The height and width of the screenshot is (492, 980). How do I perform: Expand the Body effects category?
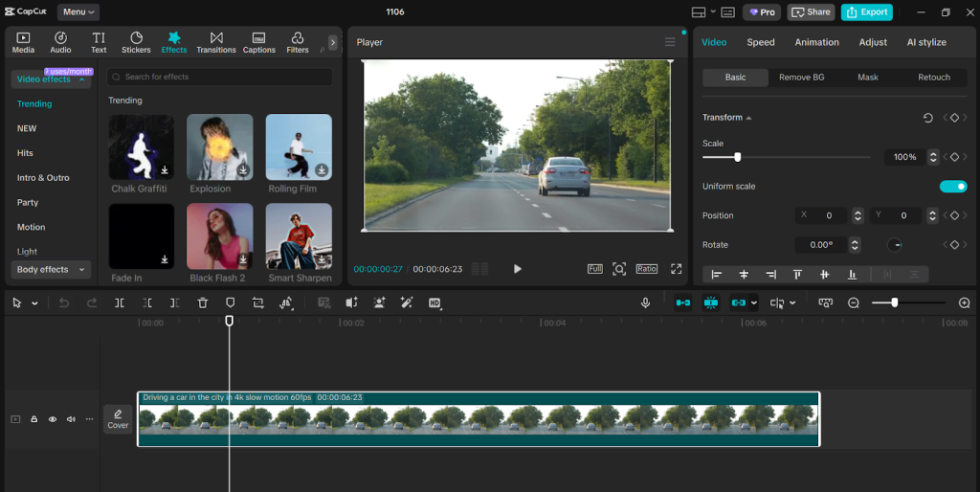[51, 270]
